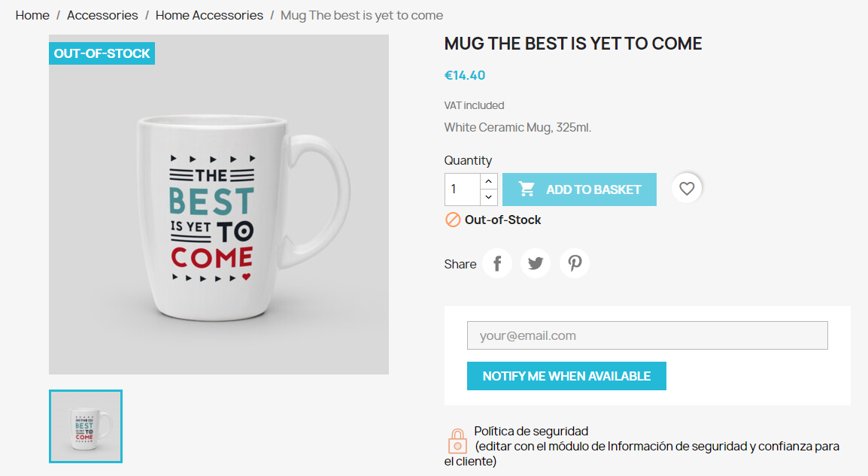The width and height of the screenshot is (868, 476).
Task: Click the Out-of-Stock prohibited icon
Action: (x=453, y=220)
